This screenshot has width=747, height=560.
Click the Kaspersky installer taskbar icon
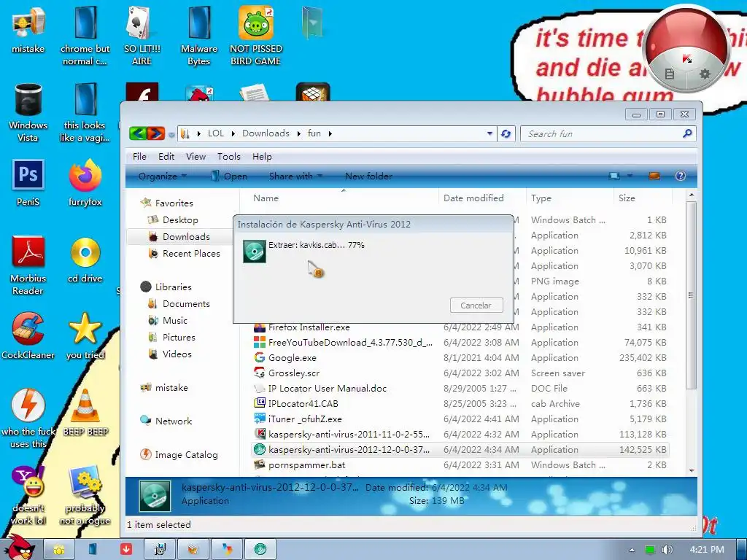click(x=260, y=550)
